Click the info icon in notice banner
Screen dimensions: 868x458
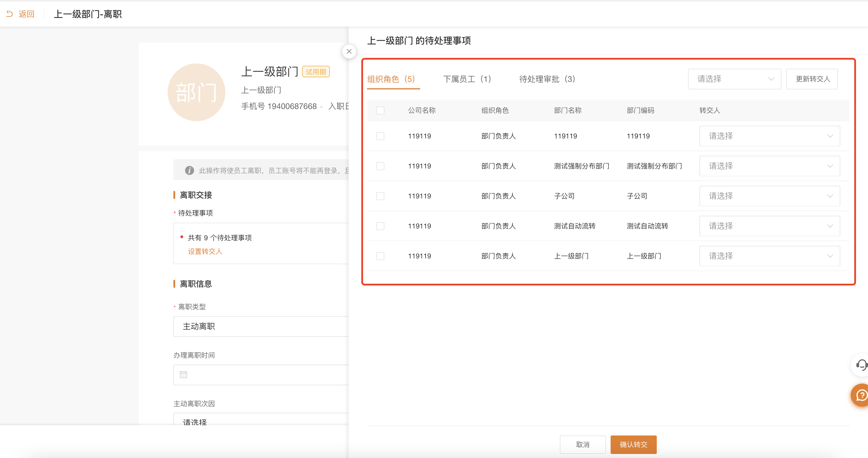[189, 170]
